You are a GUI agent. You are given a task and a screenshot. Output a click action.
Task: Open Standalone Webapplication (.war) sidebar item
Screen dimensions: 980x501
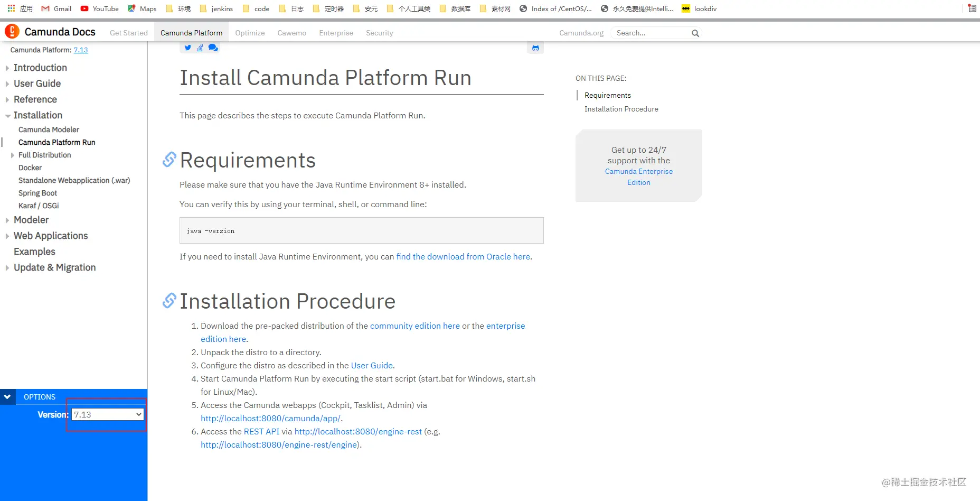click(x=74, y=180)
